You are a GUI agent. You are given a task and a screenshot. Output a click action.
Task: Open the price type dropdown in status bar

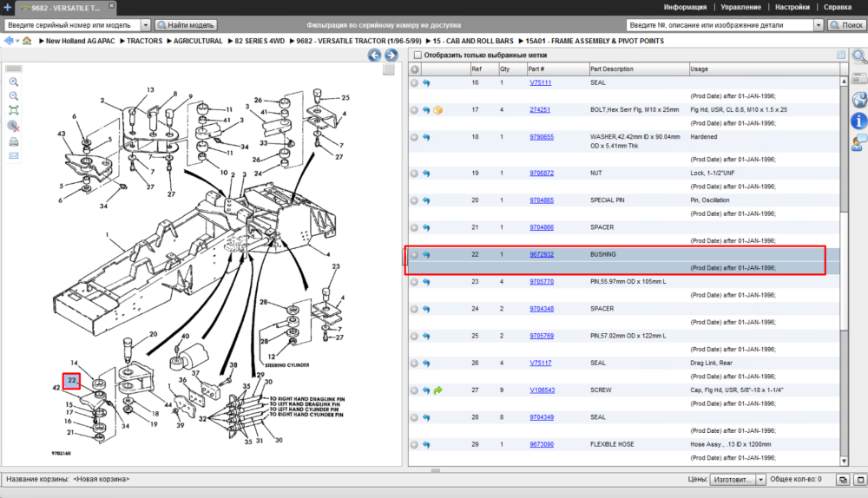click(x=760, y=480)
